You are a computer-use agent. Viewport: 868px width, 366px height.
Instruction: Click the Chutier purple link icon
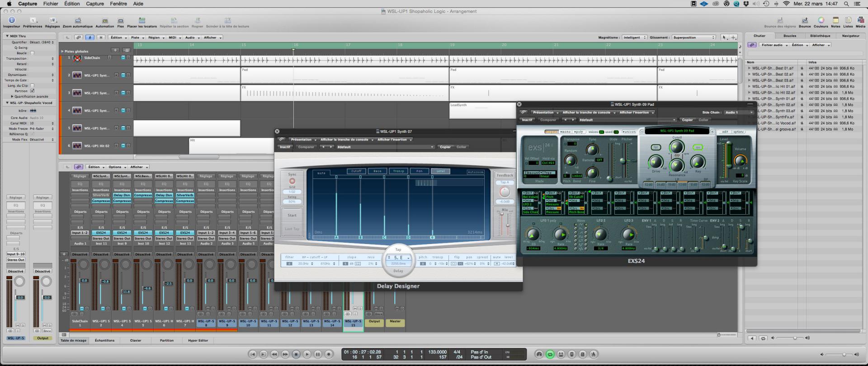coord(752,45)
